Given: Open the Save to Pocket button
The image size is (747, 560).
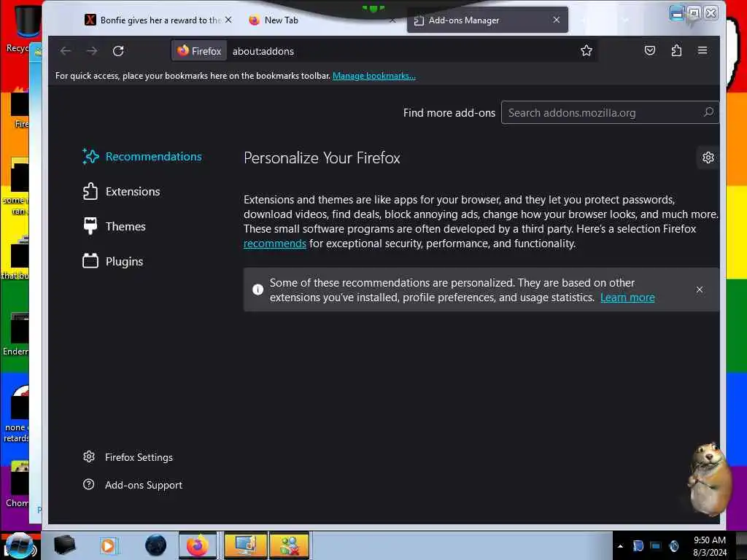Looking at the screenshot, I should (x=650, y=50).
